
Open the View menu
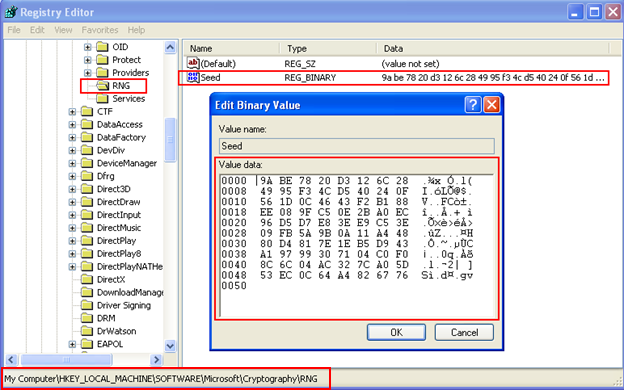click(63, 30)
